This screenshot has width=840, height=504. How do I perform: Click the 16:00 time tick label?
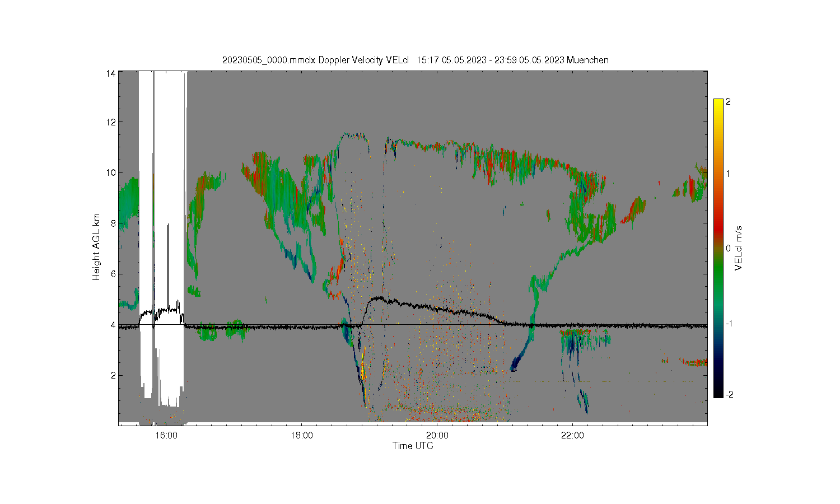[x=166, y=436]
